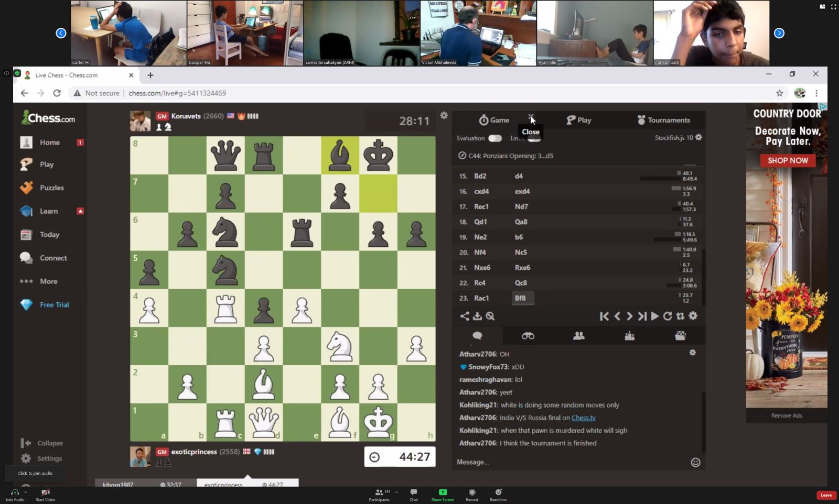The height and width of the screenshot is (504, 839).
Task: Click Remove Ads link
Action: point(787,415)
